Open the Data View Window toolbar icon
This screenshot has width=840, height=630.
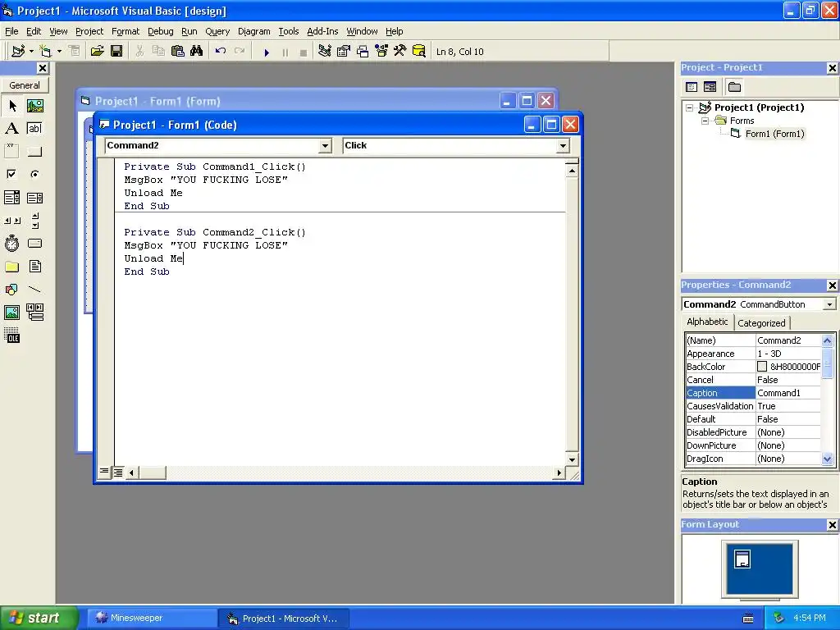pos(419,52)
